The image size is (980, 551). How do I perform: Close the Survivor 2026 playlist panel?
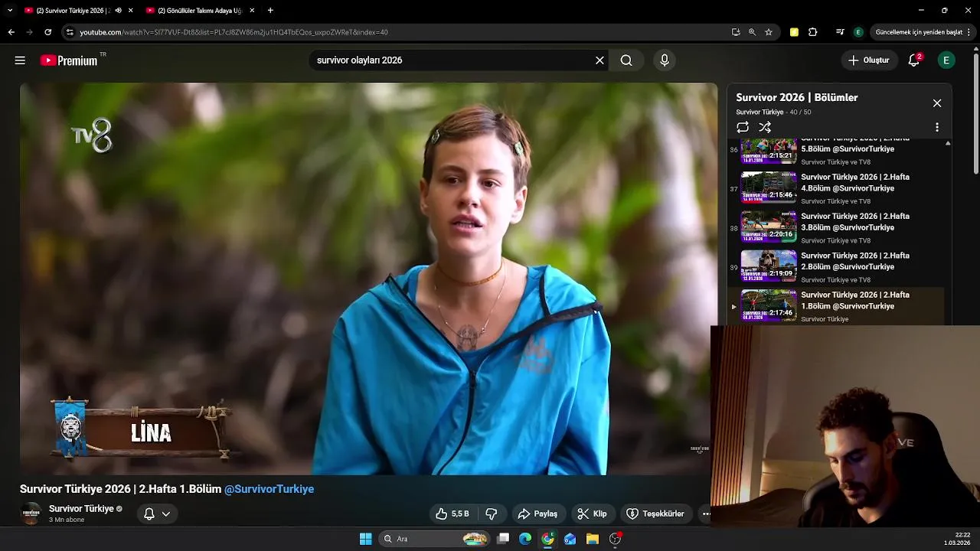(x=937, y=103)
